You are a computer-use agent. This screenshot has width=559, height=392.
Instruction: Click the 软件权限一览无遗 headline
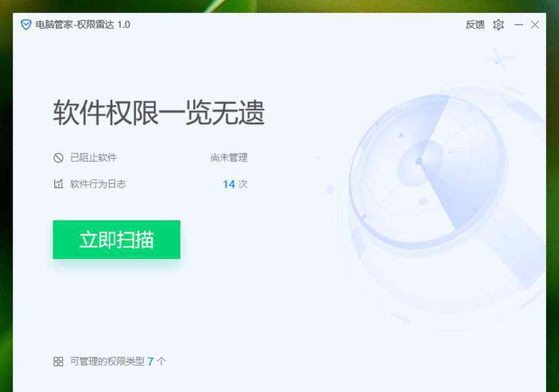pyautogui.click(x=159, y=113)
